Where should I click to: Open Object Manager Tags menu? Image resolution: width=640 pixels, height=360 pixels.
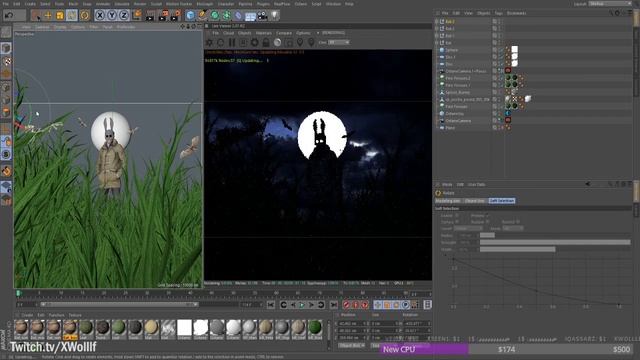click(498, 13)
